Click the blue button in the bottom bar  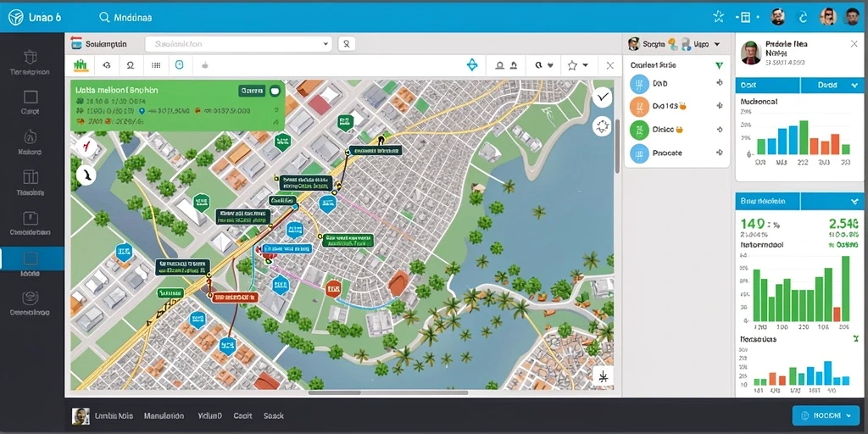(826, 415)
